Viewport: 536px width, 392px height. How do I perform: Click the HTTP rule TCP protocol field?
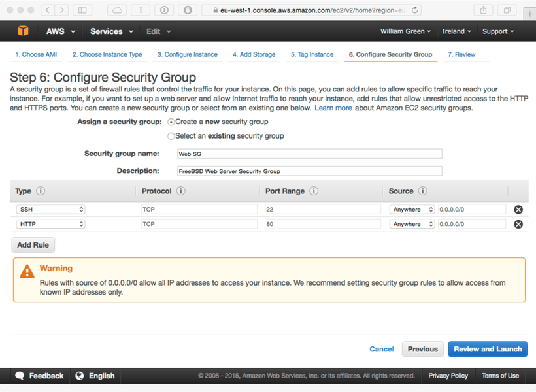(x=199, y=224)
